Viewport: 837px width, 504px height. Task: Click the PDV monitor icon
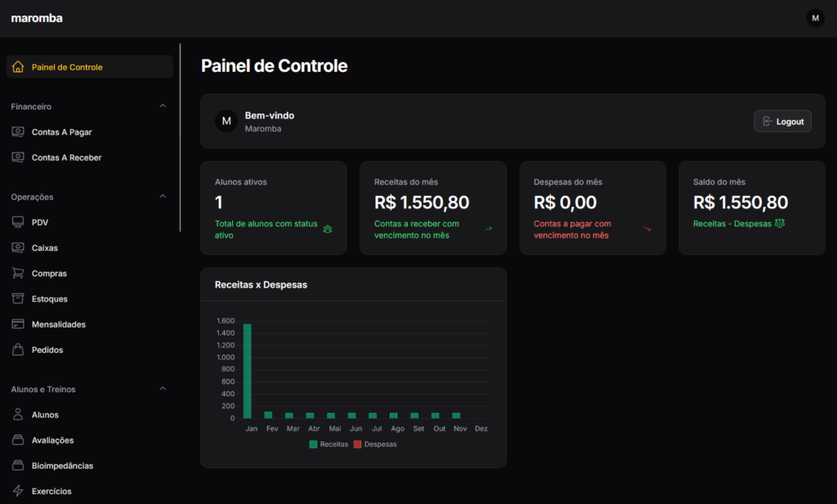[x=18, y=222]
